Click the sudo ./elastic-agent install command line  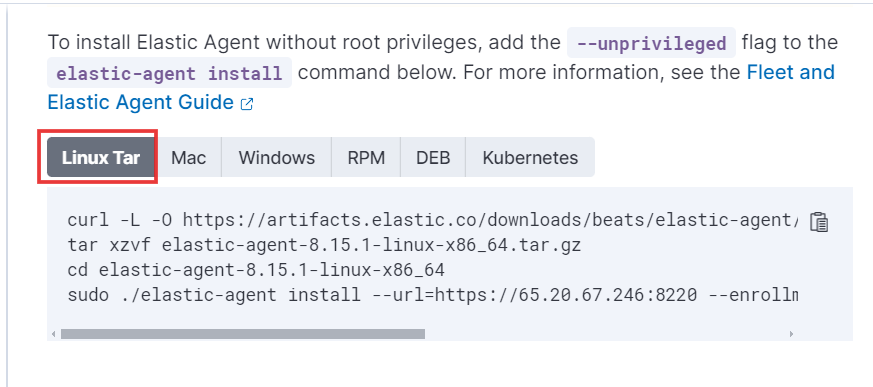[x=433, y=295]
